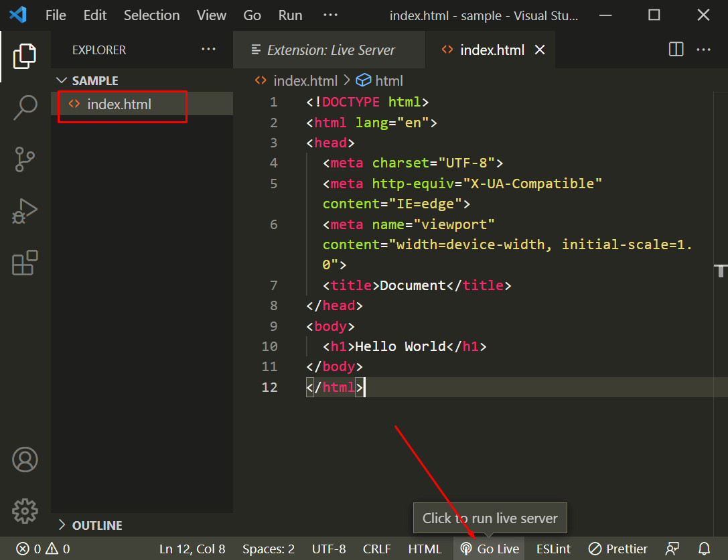Click the EXPLORER panel title
Image resolution: width=728 pixels, height=560 pixels.
coord(99,50)
